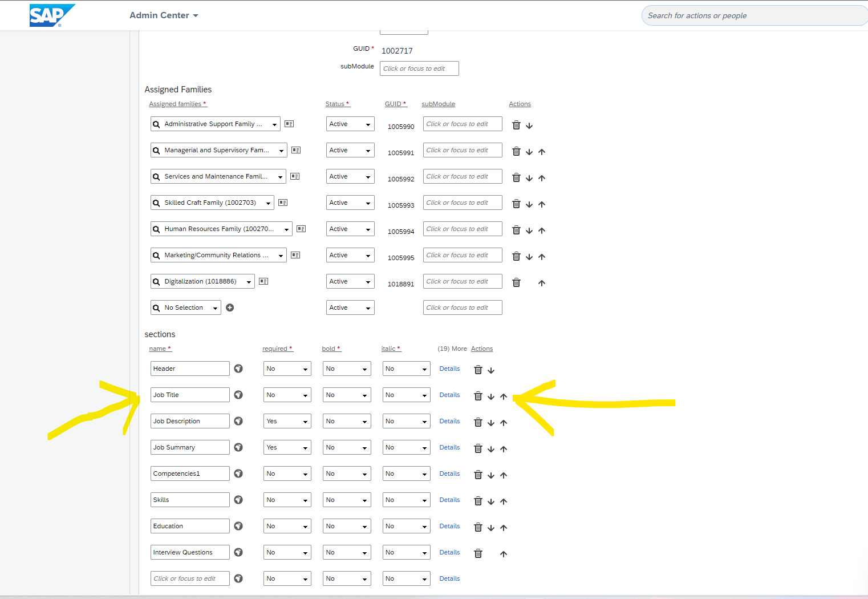The image size is (868, 599).
Task: Delete the Administrative Support Family row
Action: 516,125
